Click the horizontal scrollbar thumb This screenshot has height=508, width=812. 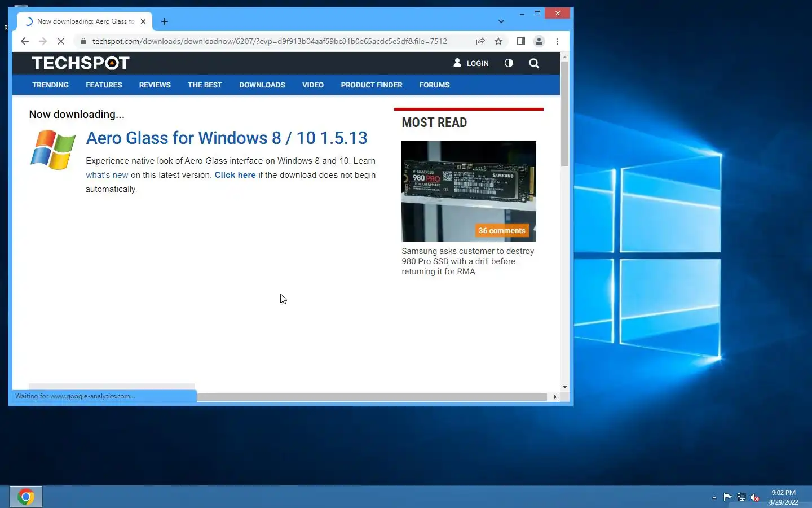point(372,397)
